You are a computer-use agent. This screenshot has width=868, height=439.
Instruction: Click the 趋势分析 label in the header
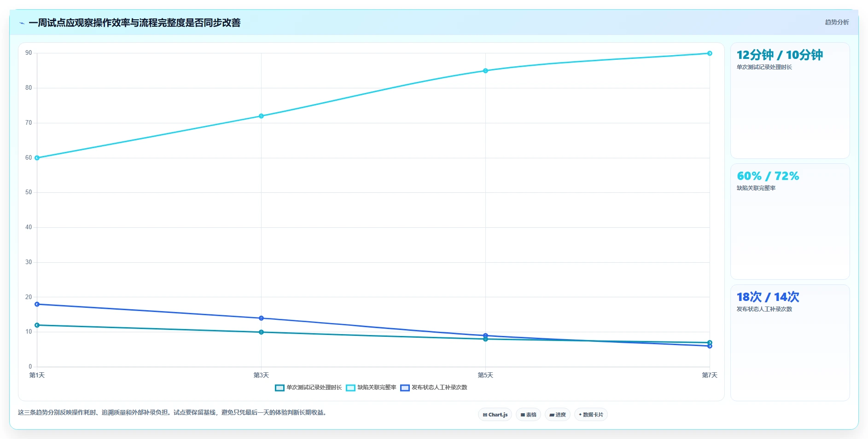click(x=837, y=22)
